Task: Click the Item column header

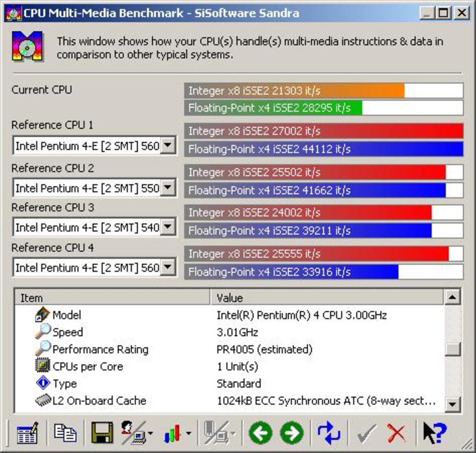Action: pos(112,298)
